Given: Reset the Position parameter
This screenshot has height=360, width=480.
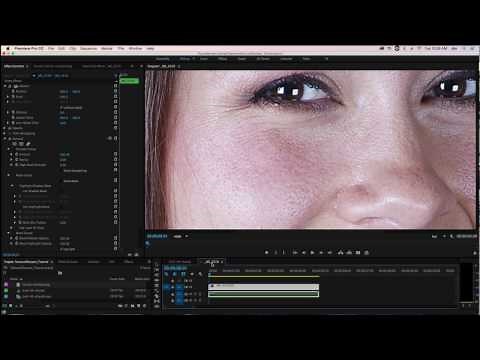Looking at the screenshot, I should tap(116, 91).
